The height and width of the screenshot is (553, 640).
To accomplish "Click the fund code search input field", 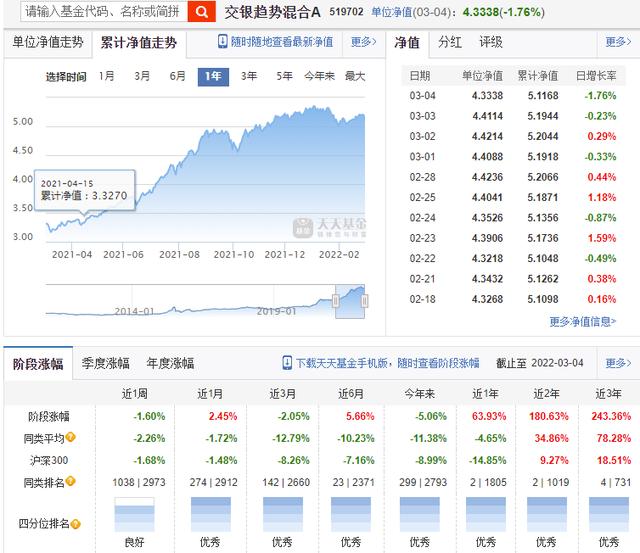I will click(104, 11).
